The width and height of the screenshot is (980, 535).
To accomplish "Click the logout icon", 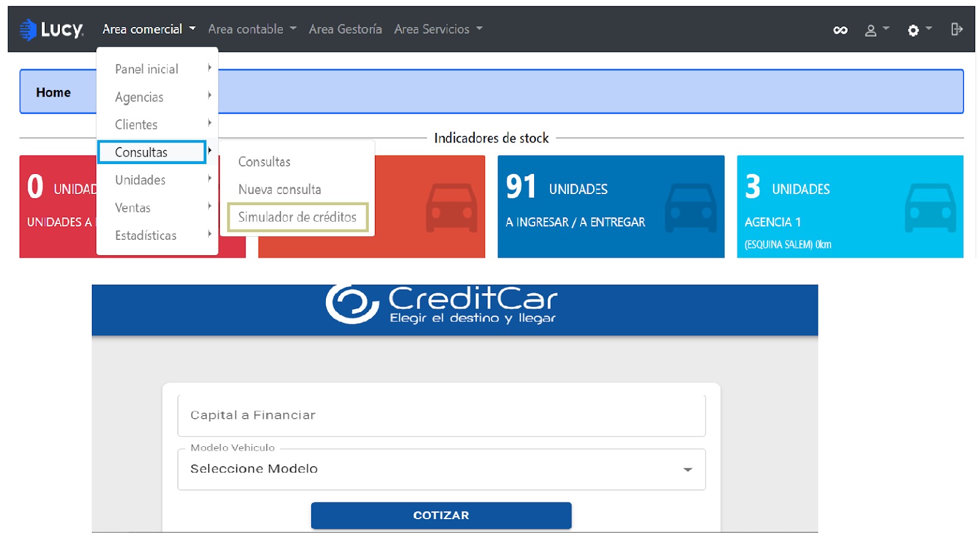I will pos(957,29).
